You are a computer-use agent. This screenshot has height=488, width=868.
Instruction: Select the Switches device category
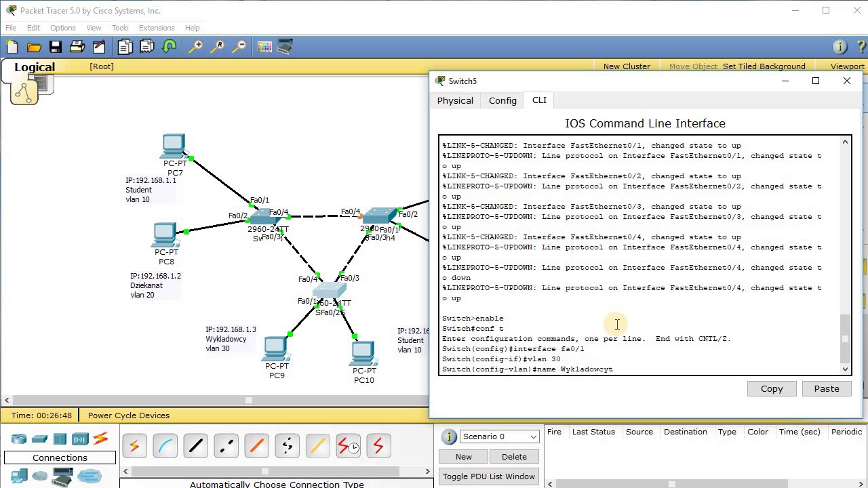tap(39, 439)
